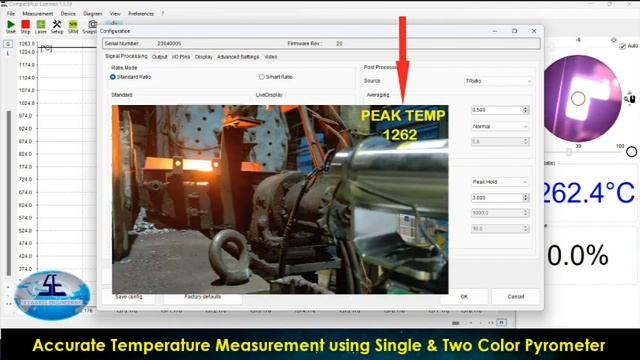Image resolution: width=640 pixels, height=360 pixels.
Task: Open the Peak Hold dropdown
Action: click(x=500, y=182)
